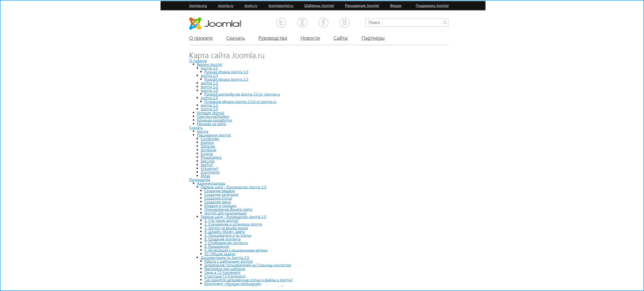This screenshot has height=291, width=644.
Task: Select Скачать in main navigation menu
Action: pyautogui.click(x=235, y=38)
